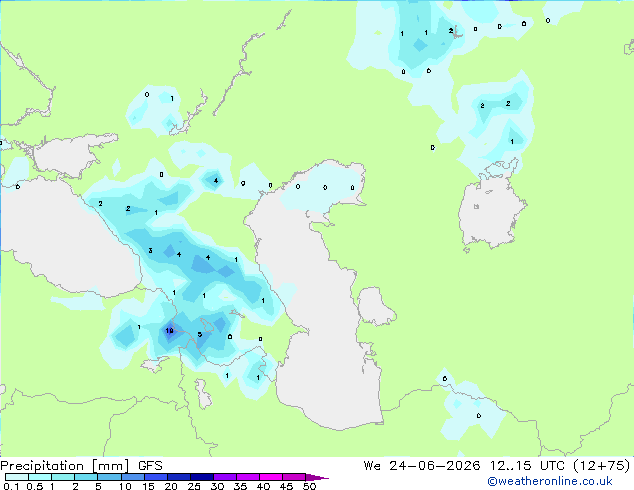Select the 2–5 mm legend color swatch

click(x=86, y=477)
